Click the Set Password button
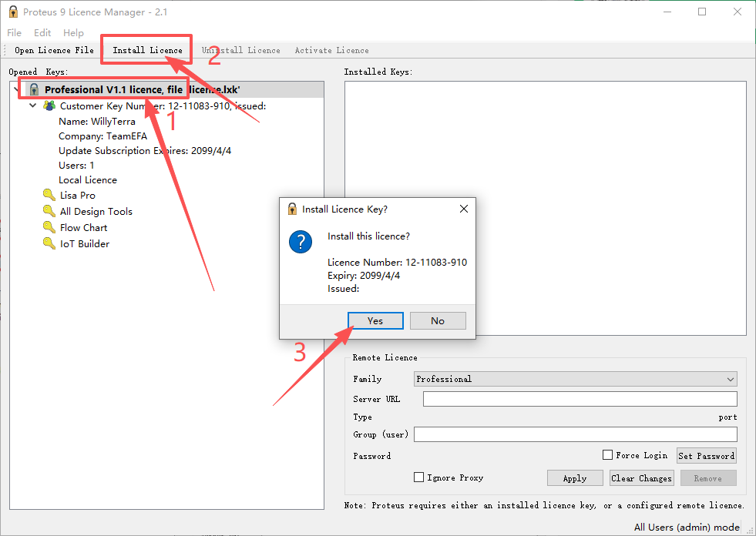The height and width of the screenshot is (536, 756). coord(707,456)
